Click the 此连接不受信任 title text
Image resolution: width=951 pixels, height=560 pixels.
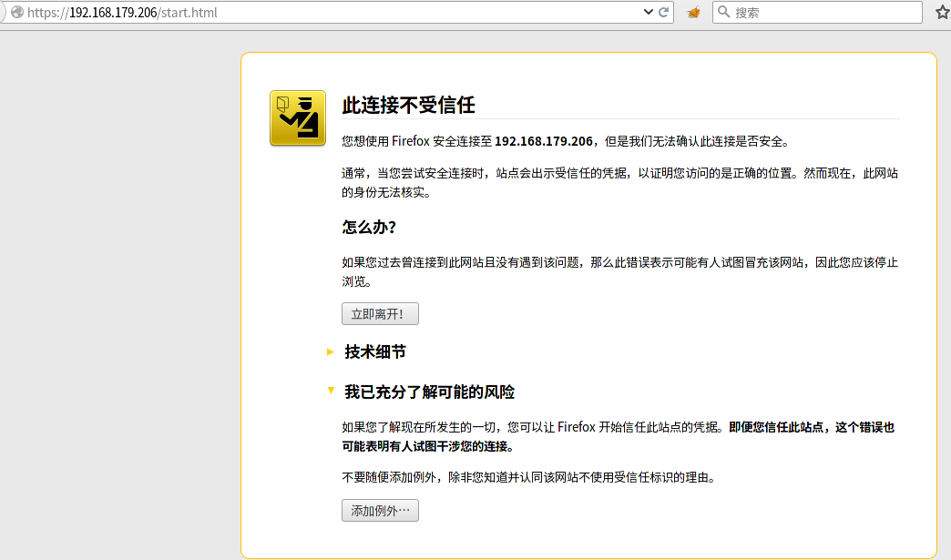408,105
